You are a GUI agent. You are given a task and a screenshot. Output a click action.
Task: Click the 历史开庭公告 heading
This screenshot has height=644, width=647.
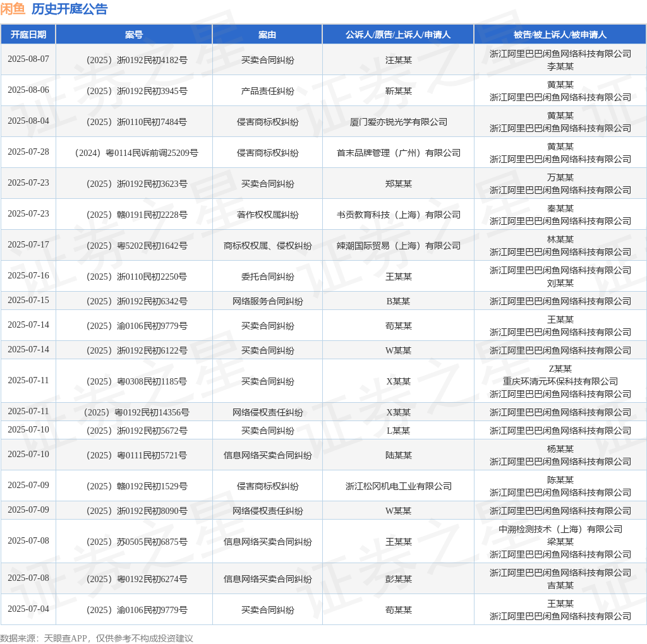point(70,9)
